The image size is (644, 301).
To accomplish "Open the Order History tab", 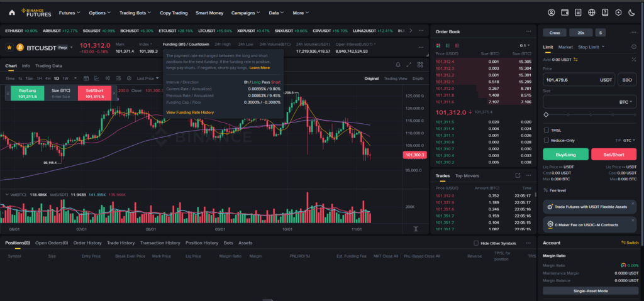I will [87, 243].
